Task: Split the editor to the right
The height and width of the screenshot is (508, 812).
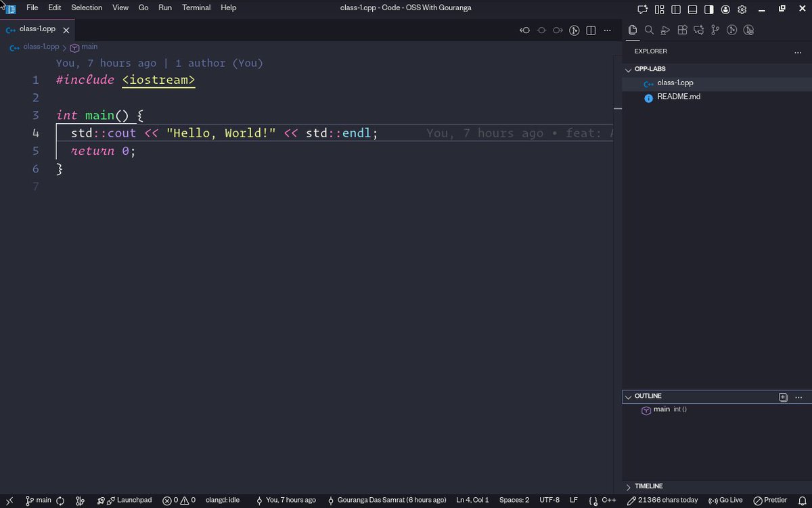Action: (591, 30)
